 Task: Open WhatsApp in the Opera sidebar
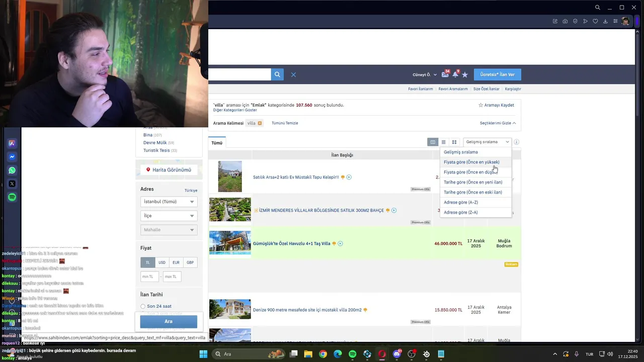tap(12, 170)
